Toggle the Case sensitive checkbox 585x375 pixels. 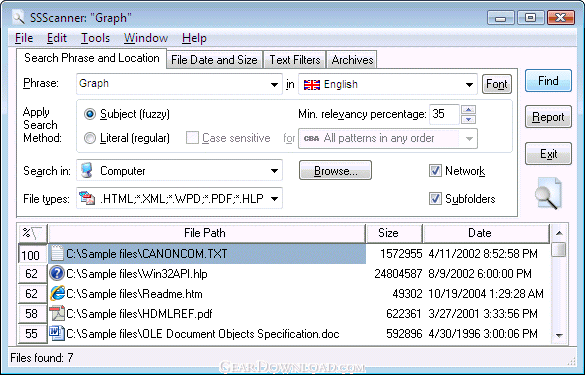[192, 138]
